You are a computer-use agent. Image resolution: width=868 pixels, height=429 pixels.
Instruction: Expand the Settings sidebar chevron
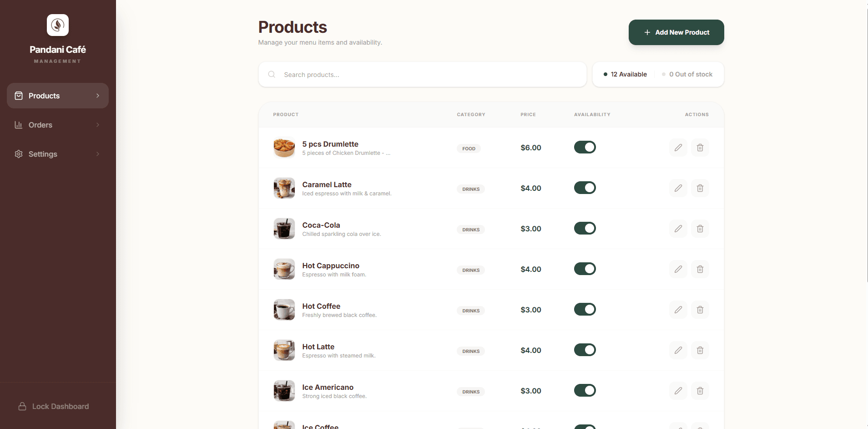click(97, 154)
